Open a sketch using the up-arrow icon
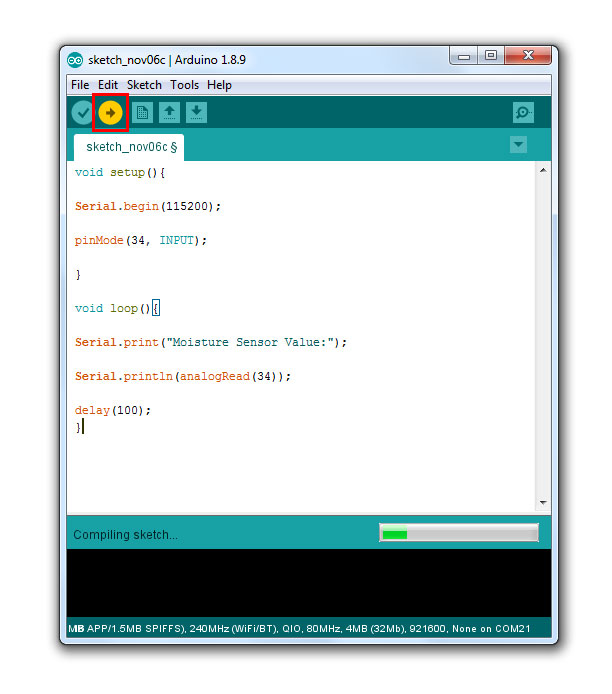612x694 pixels. (169, 112)
